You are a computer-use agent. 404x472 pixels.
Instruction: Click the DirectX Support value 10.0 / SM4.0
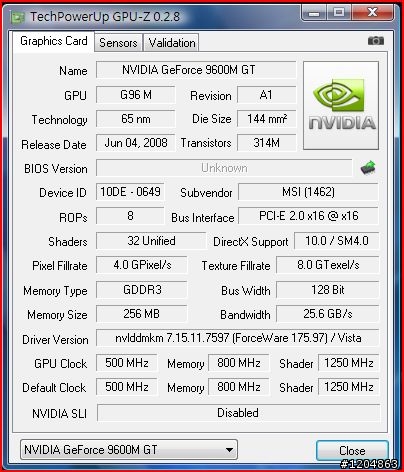click(337, 241)
